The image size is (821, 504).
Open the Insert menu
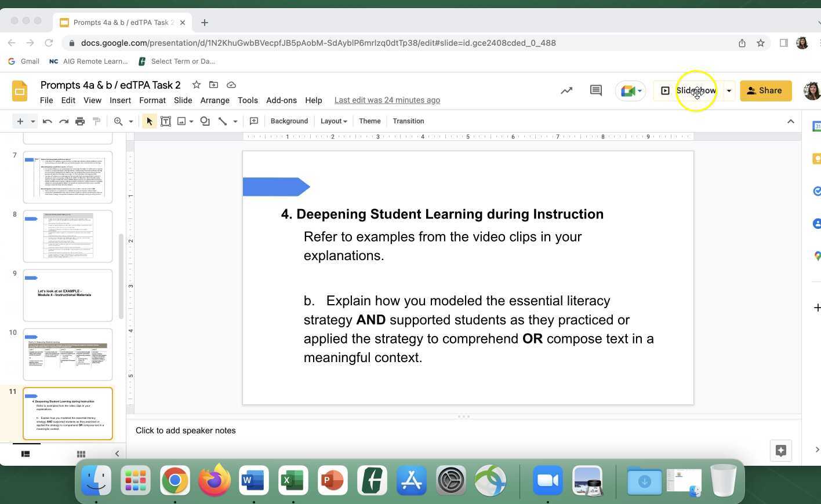[x=120, y=100]
